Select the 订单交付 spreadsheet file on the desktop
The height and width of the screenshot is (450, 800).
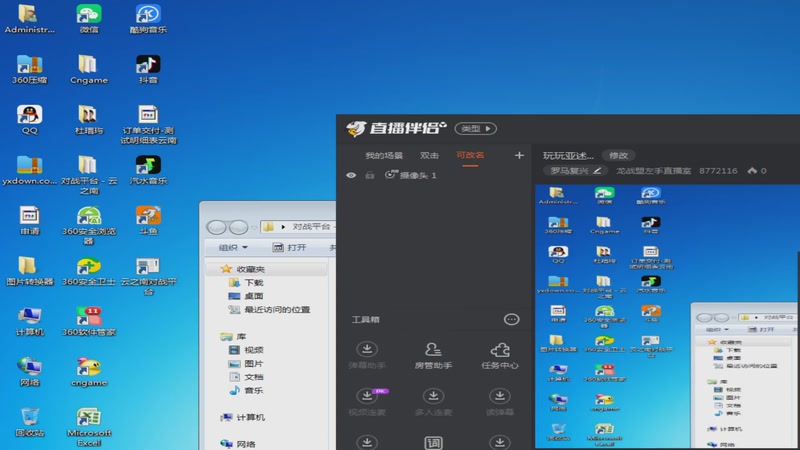coord(148,124)
